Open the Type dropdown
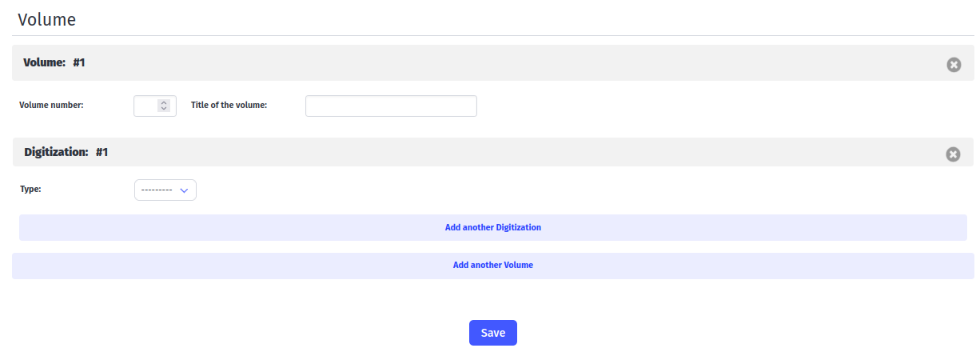 (165, 190)
